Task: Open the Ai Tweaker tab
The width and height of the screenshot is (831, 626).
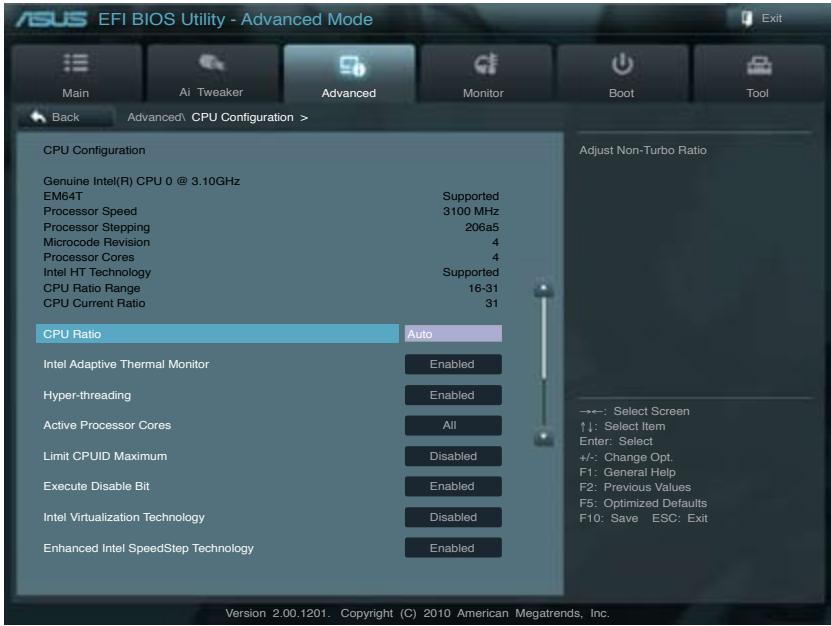Action: 212,73
